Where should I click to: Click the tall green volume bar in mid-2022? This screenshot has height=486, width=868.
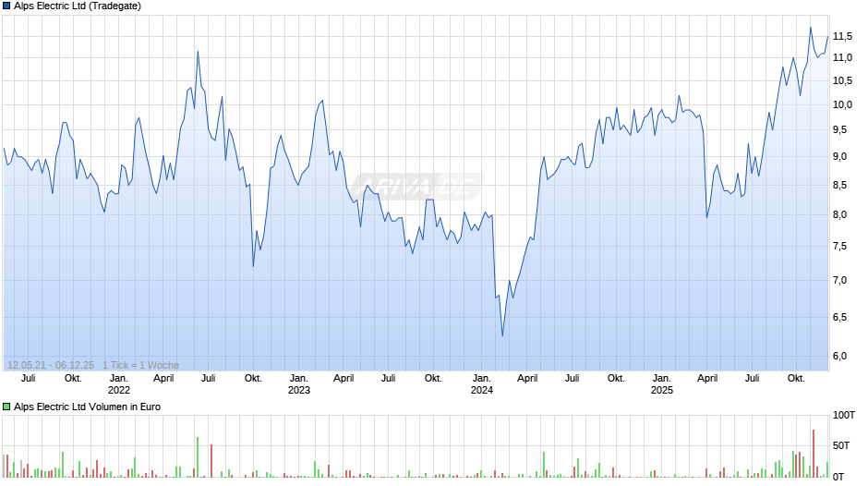(197, 457)
